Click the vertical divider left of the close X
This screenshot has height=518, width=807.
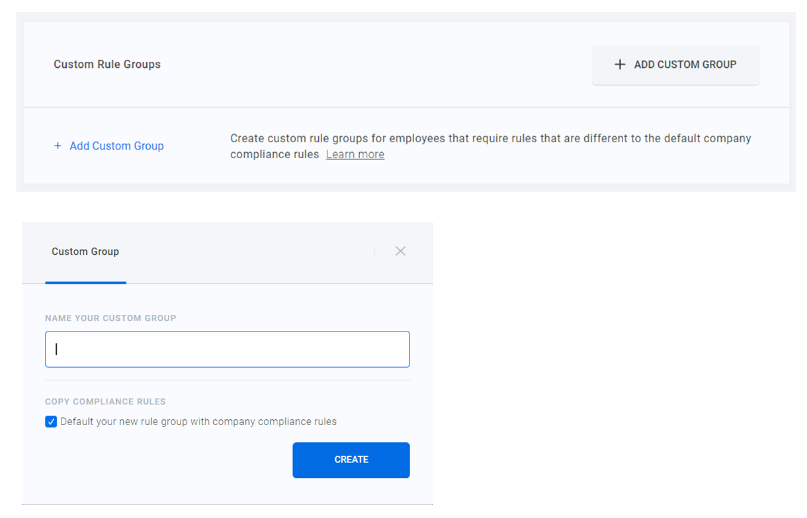[374, 252]
